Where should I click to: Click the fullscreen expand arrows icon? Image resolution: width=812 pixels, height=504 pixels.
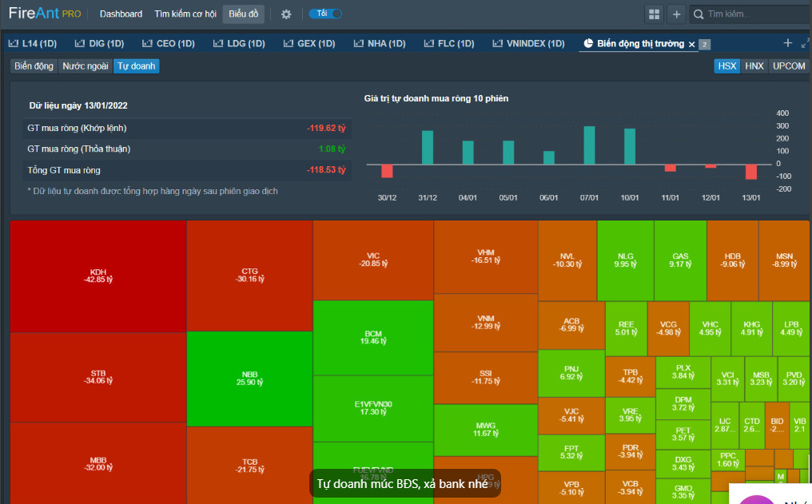pyautogui.click(x=806, y=43)
